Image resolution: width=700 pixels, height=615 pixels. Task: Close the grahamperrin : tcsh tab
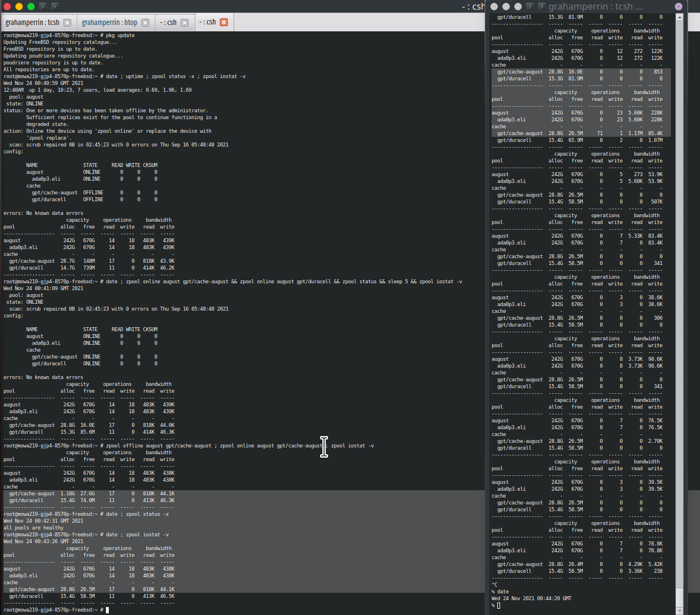[67, 23]
